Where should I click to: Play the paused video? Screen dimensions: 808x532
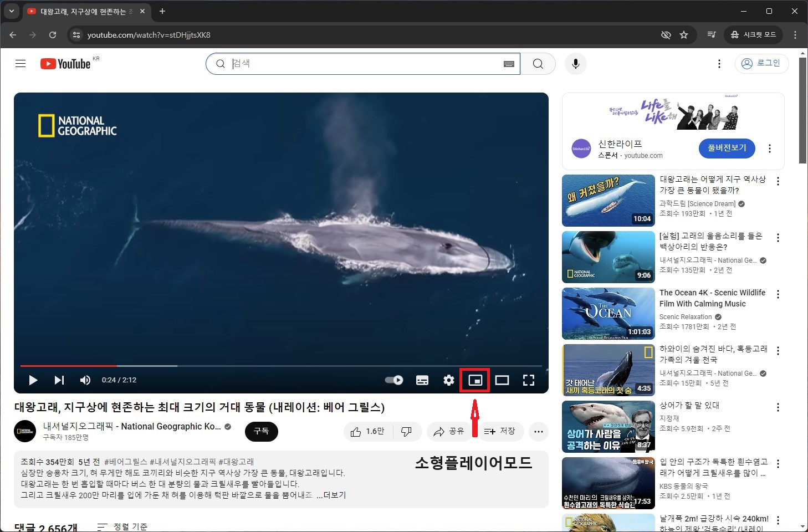[x=33, y=380]
